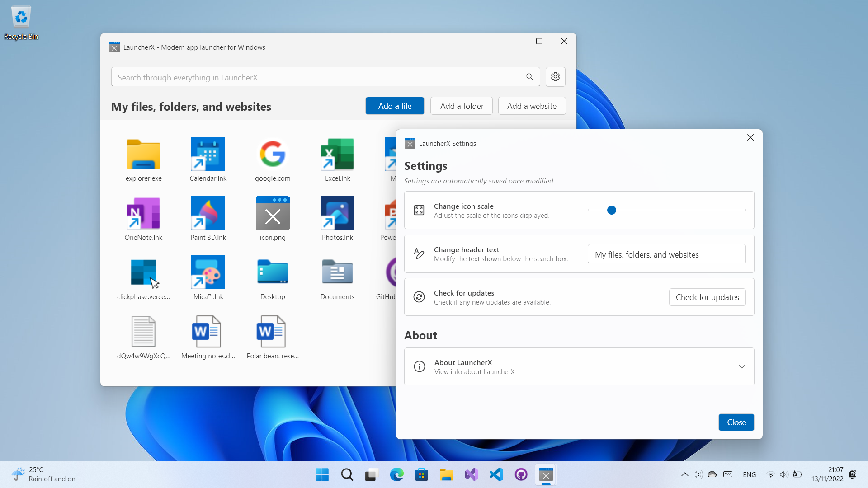The width and height of the screenshot is (868, 488).
Task: Open clickphase.verce... website tile
Action: (x=143, y=278)
